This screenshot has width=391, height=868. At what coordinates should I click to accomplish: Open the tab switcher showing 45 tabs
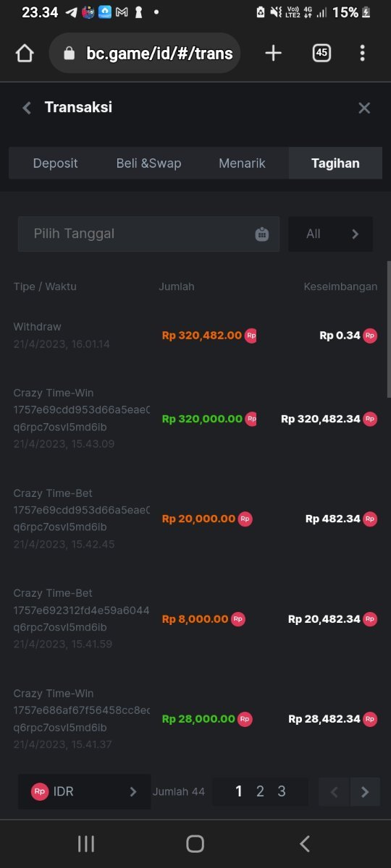[321, 53]
